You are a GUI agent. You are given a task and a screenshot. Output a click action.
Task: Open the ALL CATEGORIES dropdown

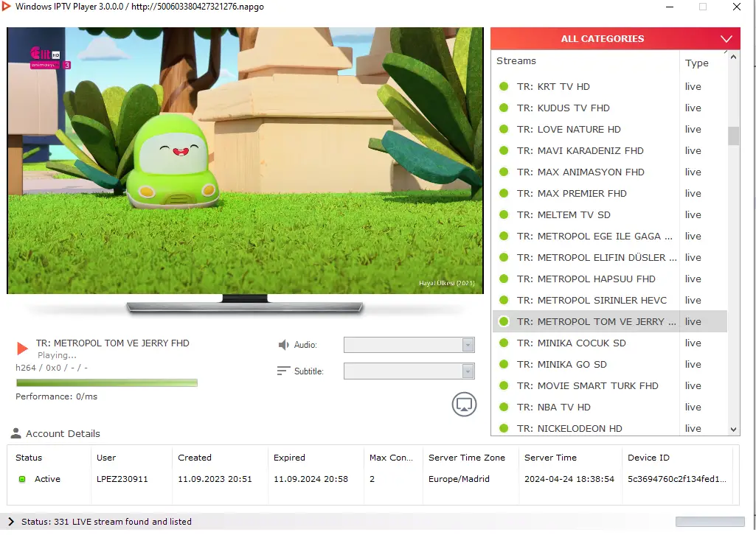(x=615, y=38)
